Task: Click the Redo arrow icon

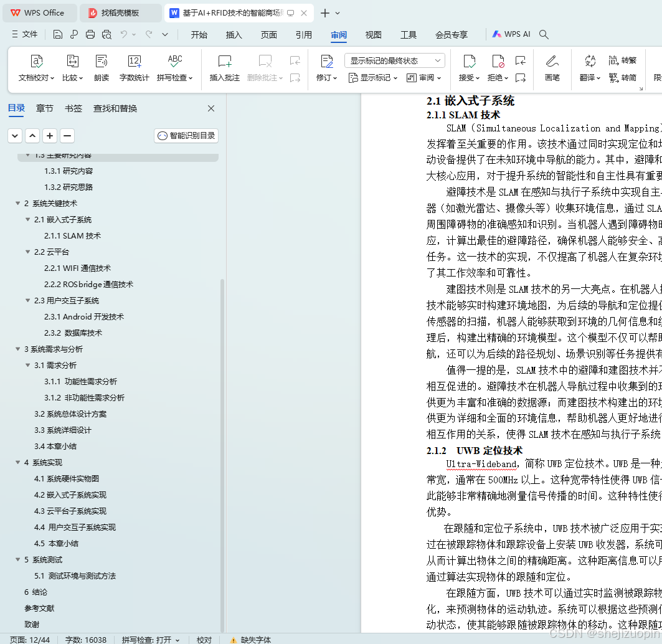Action: pyautogui.click(x=149, y=35)
